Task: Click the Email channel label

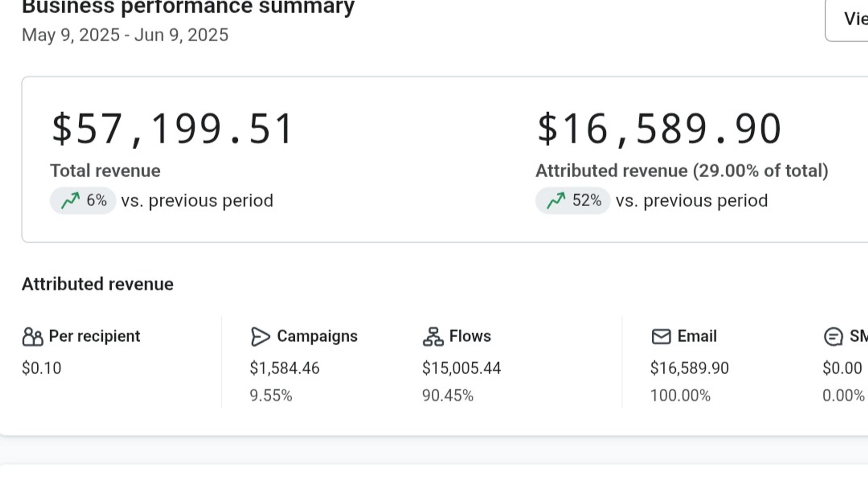Action: (x=697, y=336)
